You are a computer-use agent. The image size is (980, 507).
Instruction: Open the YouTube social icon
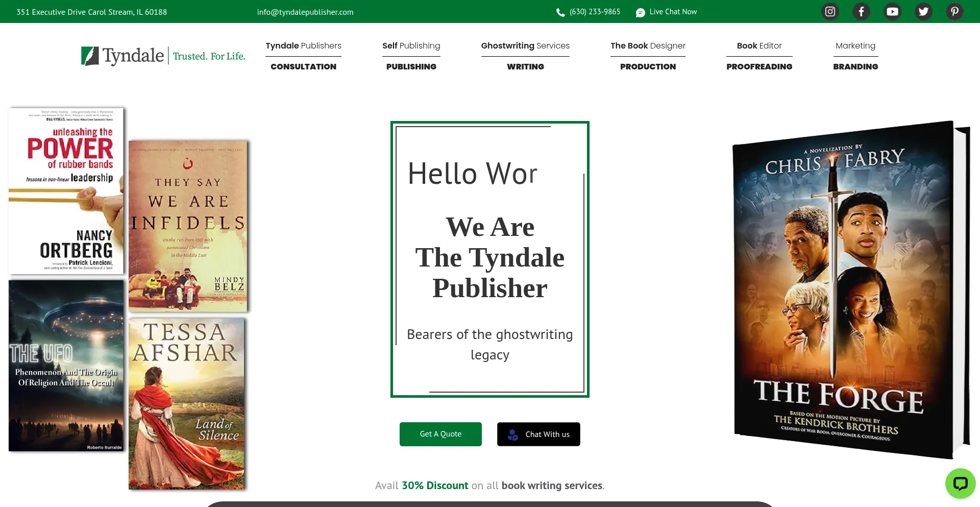click(x=892, y=11)
